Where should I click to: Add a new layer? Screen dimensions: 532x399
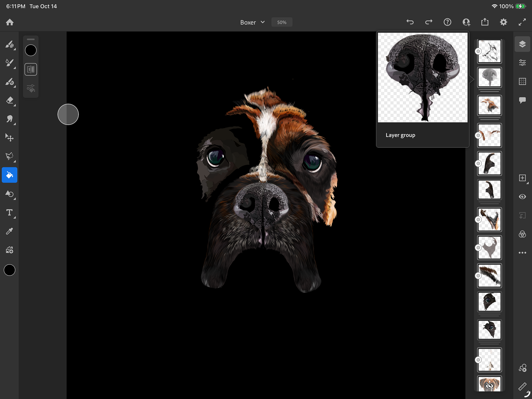(x=522, y=178)
